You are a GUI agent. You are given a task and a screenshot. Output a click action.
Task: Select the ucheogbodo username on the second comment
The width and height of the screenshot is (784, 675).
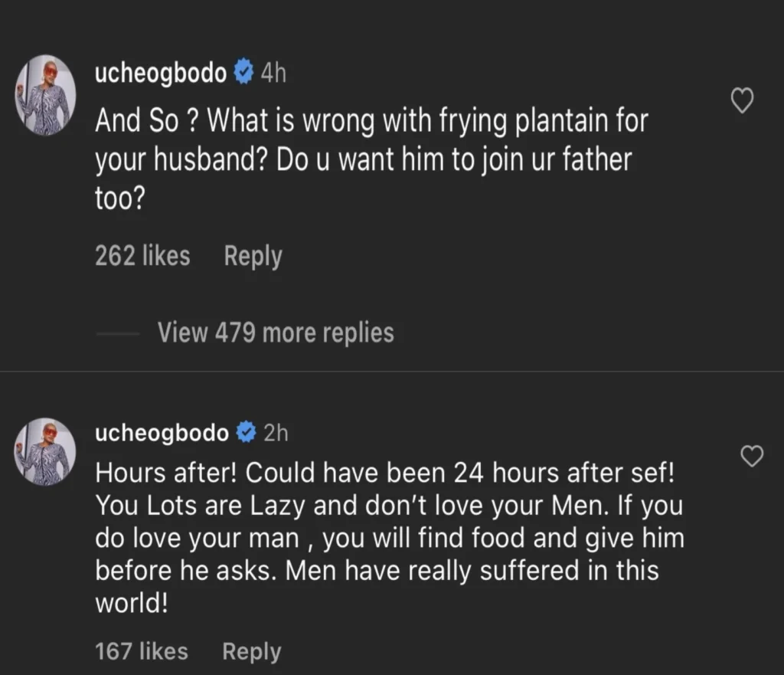point(160,431)
